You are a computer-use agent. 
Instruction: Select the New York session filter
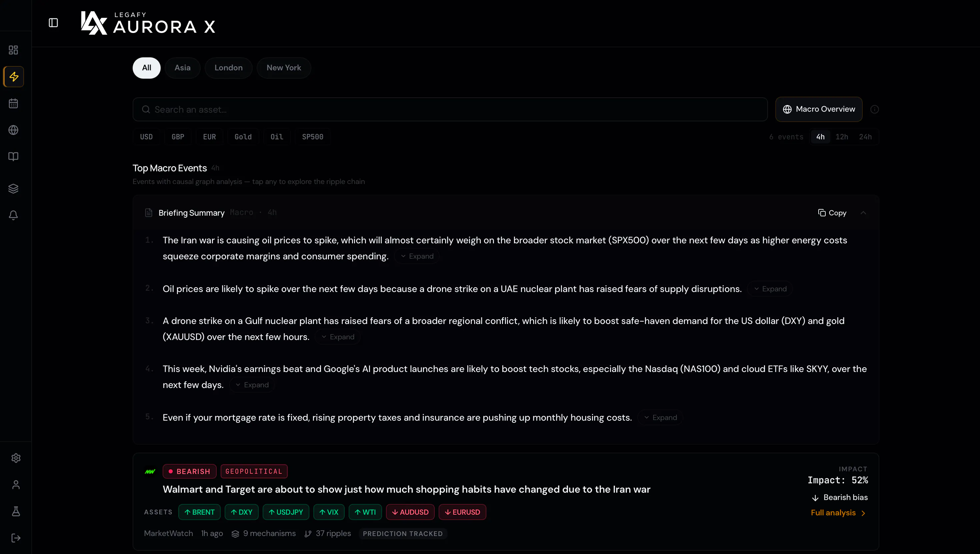(284, 68)
